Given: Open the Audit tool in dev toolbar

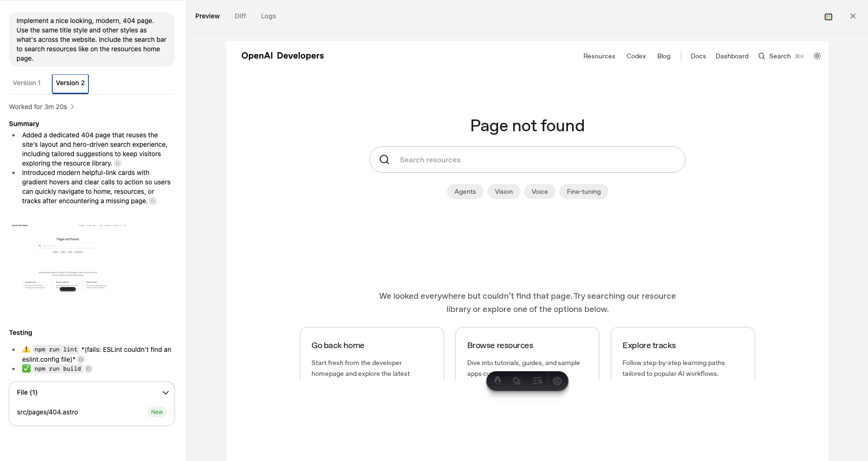Looking at the screenshot, I should 537,381.
